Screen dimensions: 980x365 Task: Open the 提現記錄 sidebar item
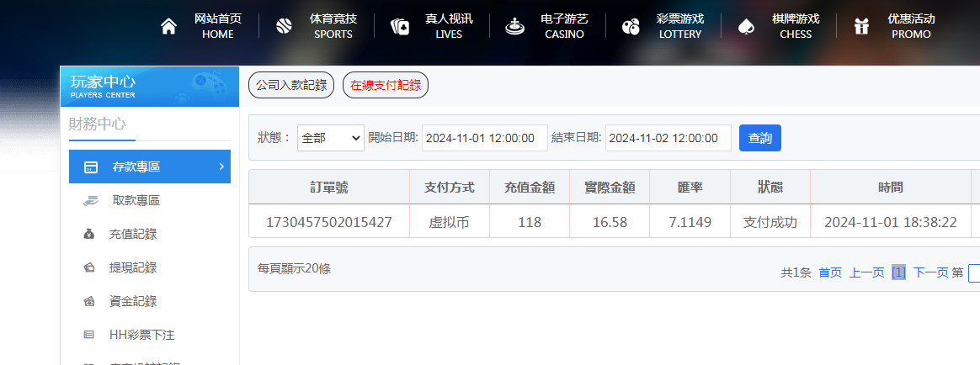tap(132, 267)
